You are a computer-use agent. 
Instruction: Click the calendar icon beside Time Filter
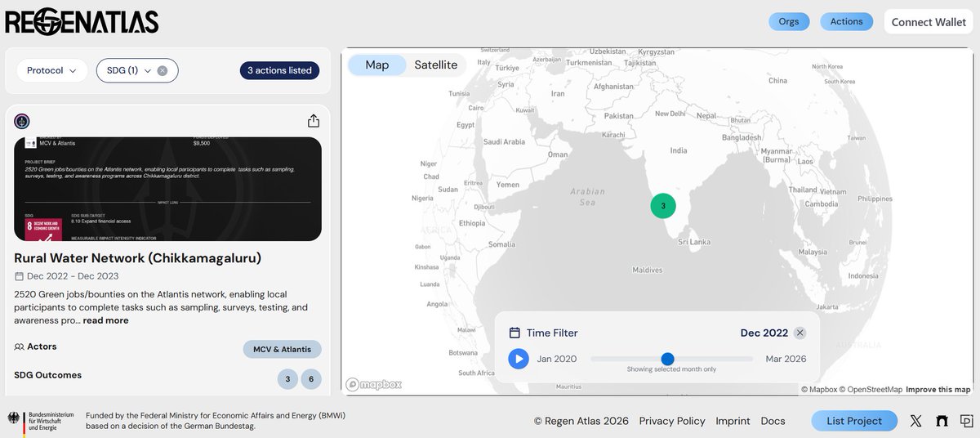[x=514, y=333]
